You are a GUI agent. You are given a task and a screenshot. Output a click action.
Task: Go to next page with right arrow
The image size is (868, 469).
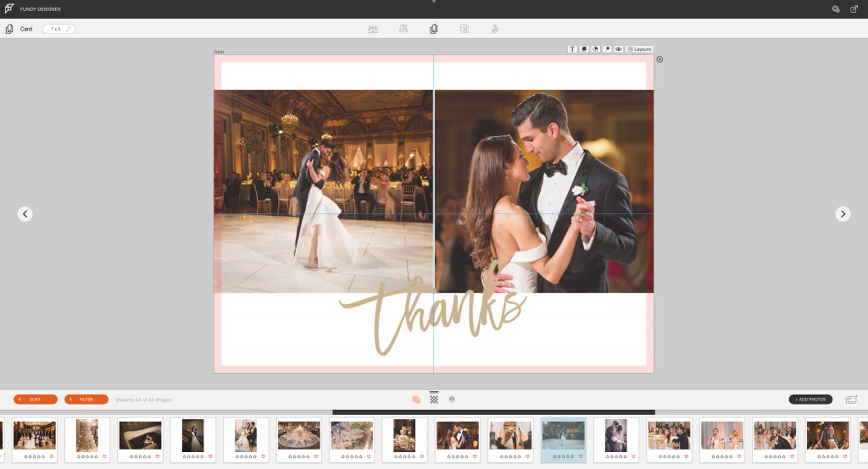pyautogui.click(x=843, y=214)
